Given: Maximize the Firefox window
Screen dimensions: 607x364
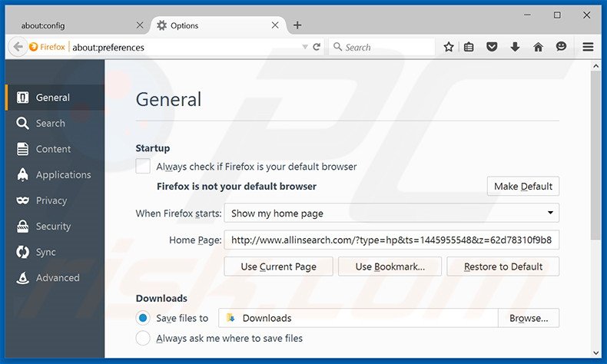Looking at the screenshot, I should pyautogui.click(x=557, y=15).
